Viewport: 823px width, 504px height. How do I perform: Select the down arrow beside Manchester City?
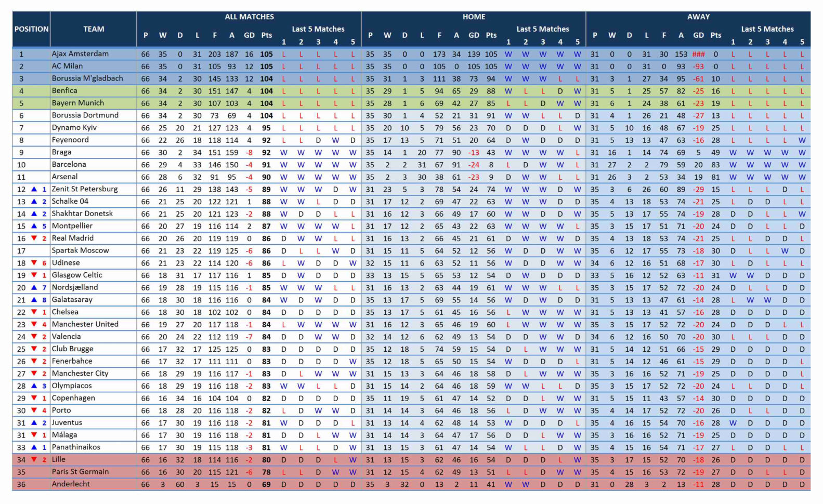point(34,374)
